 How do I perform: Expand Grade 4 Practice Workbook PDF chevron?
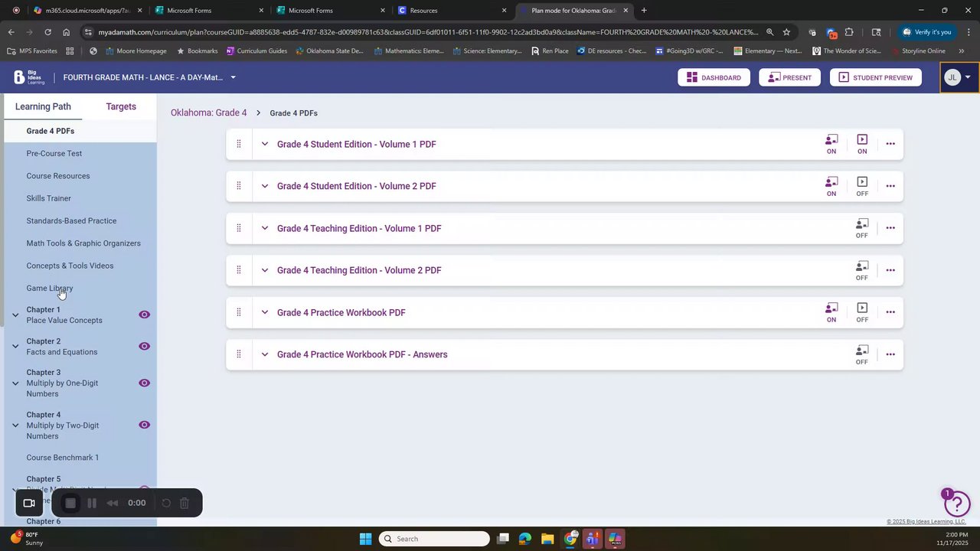[x=265, y=312]
